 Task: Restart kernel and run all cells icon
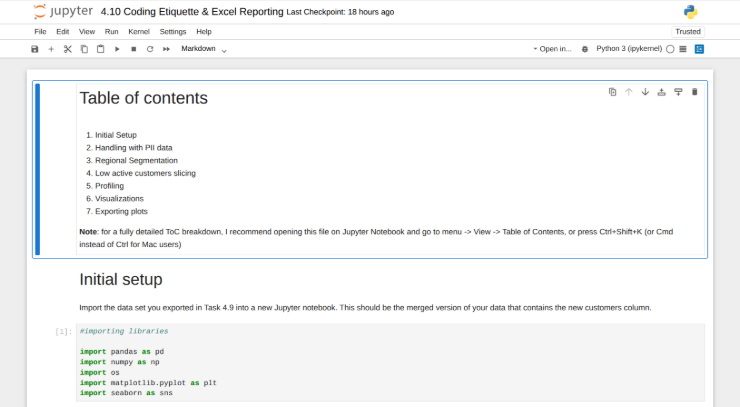[166, 49]
